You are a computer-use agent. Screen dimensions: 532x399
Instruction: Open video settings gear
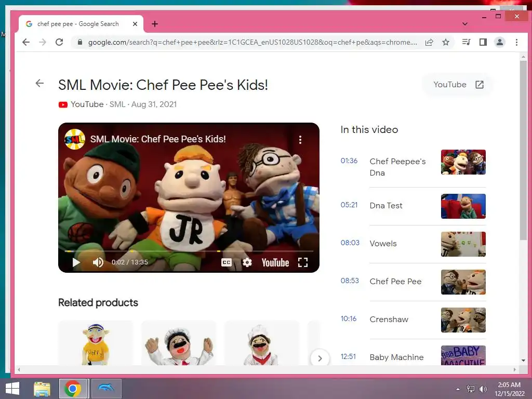pos(247,262)
